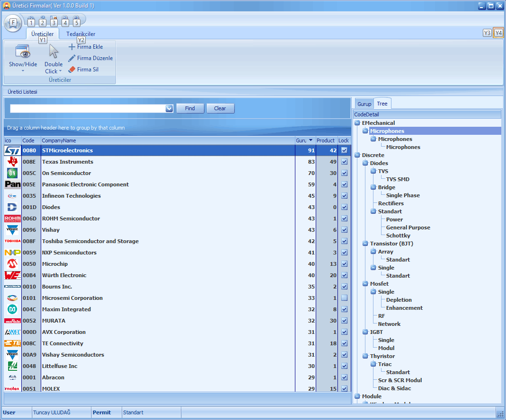Viewport: 506px width, 420px height.
Task: Toggle Lock checkbox for MOLEX
Action: [344, 389]
